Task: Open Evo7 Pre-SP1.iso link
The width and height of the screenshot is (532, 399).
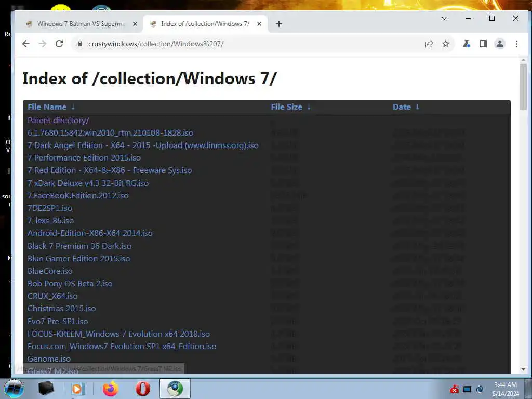Action: (x=58, y=321)
